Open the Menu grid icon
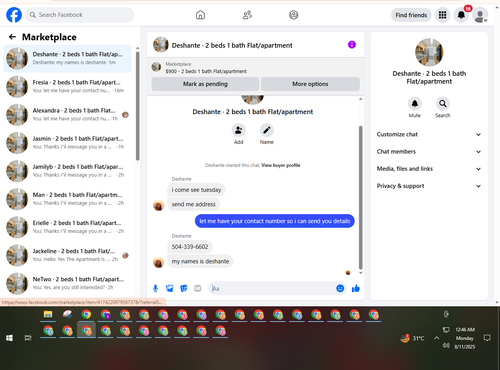The width and height of the screenshot is (500, 370). point(442,15)
